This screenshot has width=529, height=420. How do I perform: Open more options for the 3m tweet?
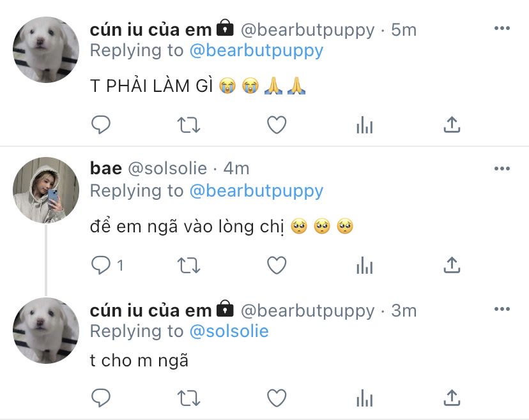coord(502,309)
